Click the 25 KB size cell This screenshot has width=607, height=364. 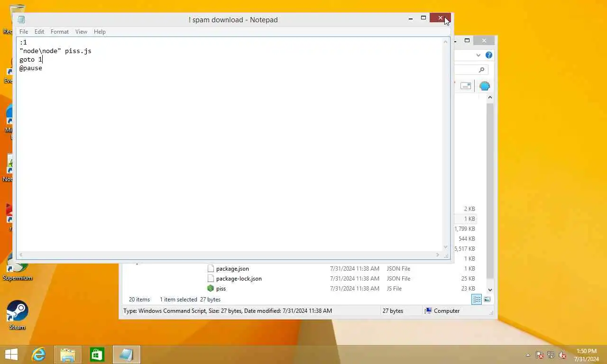tap(468, 279)
